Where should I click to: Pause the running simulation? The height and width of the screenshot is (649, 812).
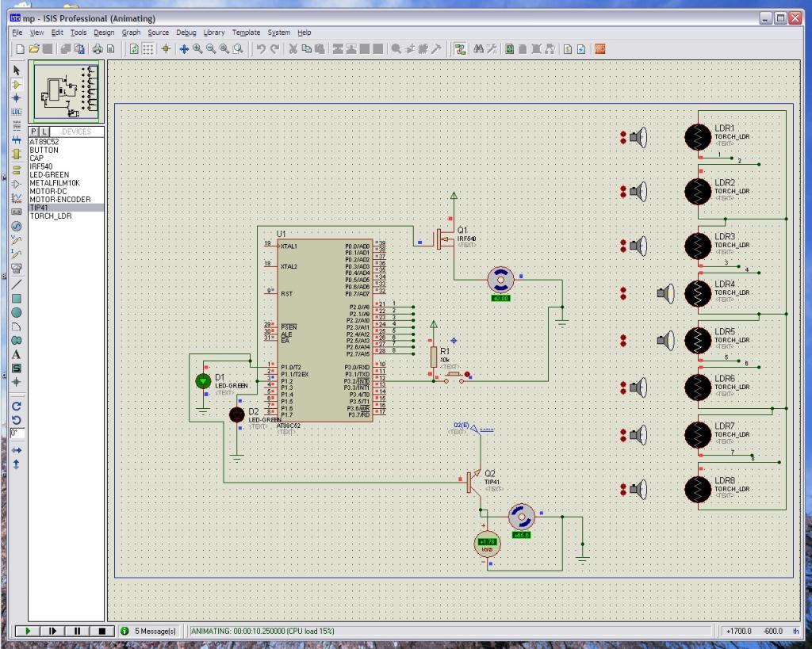click(77, 631)
